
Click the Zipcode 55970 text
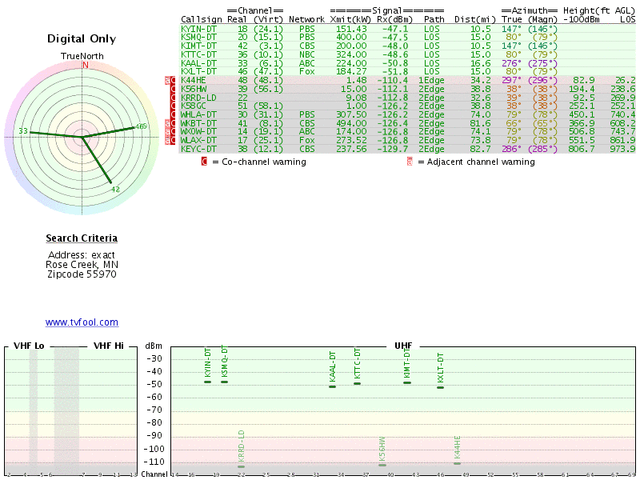(x=82, y=274)
